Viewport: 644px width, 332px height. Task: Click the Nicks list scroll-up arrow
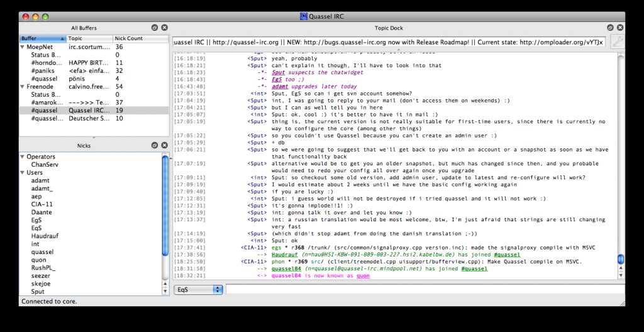[x=165, y=284]
